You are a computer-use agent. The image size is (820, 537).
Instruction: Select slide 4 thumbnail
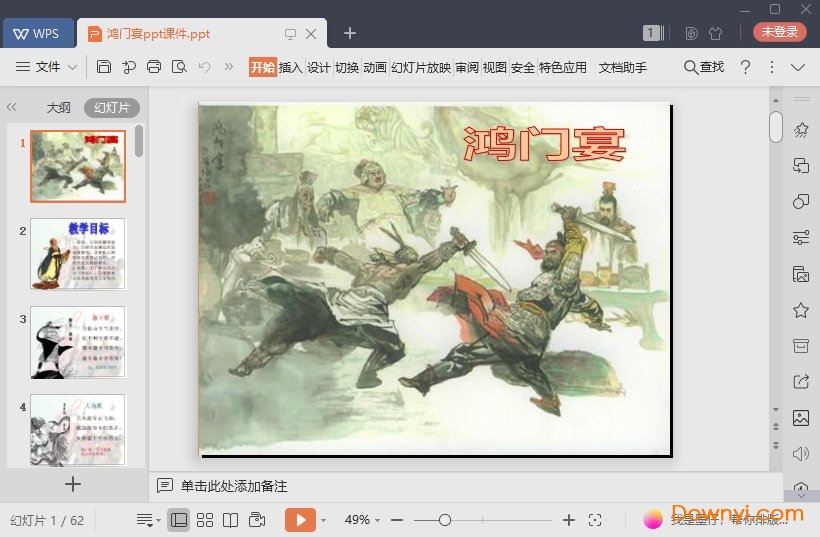point(78,430)
